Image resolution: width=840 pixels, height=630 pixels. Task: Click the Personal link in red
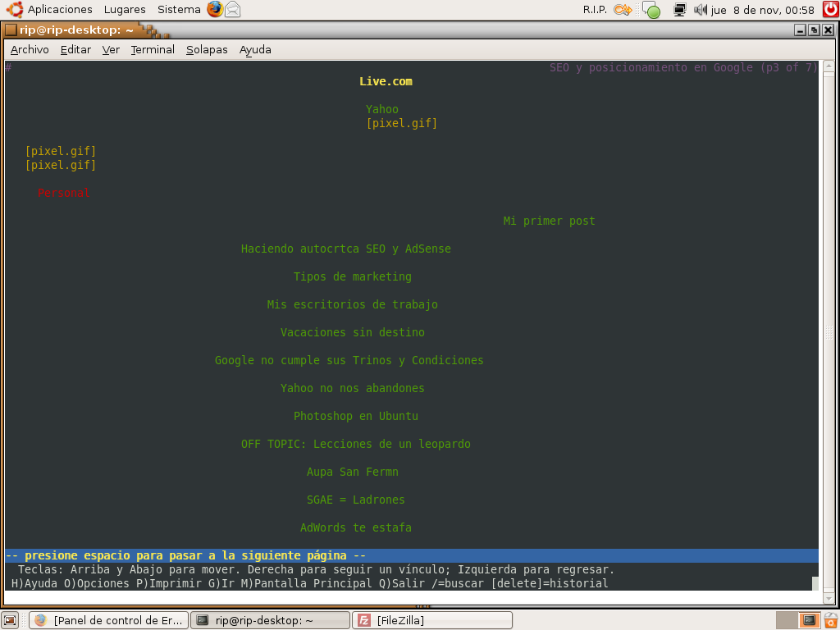click(64, 193)
